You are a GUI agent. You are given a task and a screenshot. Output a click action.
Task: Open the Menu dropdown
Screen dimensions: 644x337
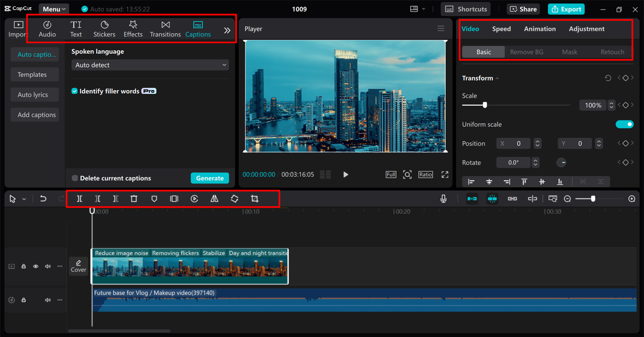54,9
